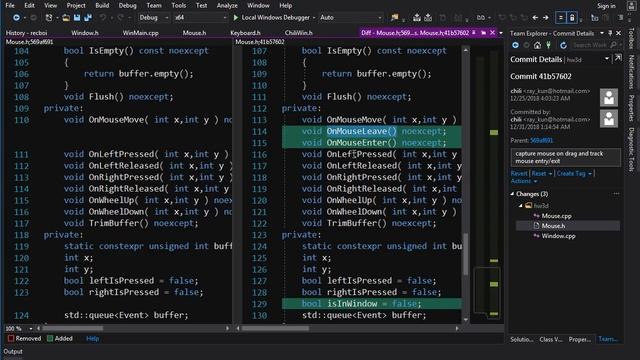Open the Toolbox side tab

[x=631, y=38]
